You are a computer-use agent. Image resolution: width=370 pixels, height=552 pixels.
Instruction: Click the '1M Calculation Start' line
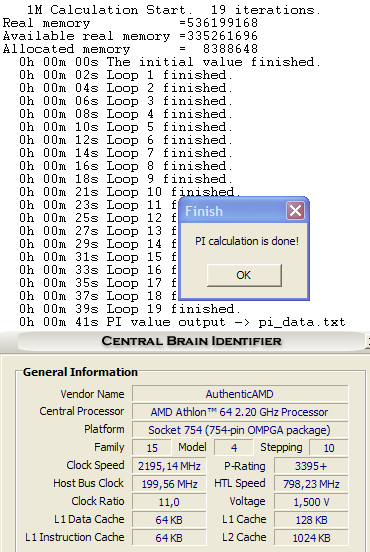coord(174,10)
